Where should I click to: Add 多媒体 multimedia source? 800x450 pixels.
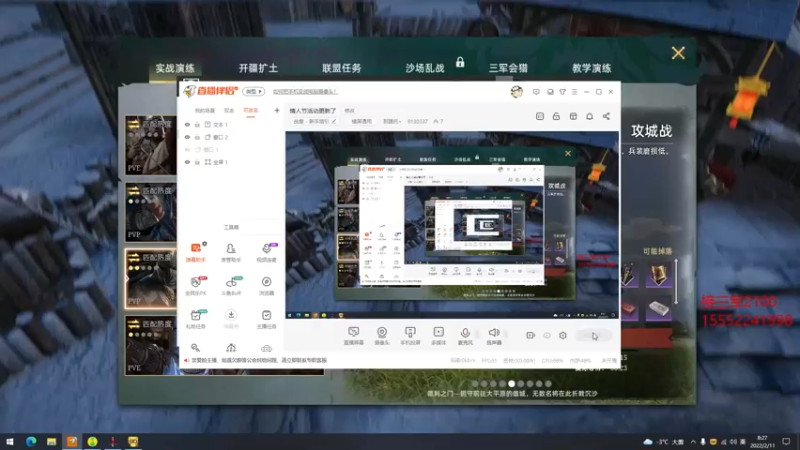pyautogui.click(x=438, y=336)
